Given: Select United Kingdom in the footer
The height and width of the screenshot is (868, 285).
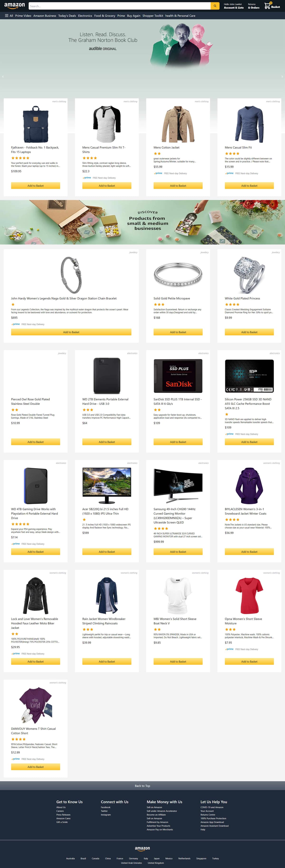Looking at the screenshot, I should tap(156, 863).
